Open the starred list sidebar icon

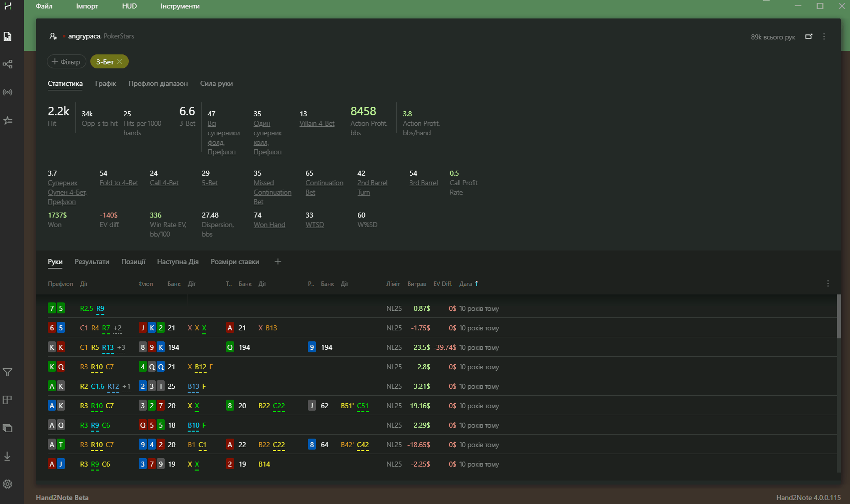[x=7, y=120]
